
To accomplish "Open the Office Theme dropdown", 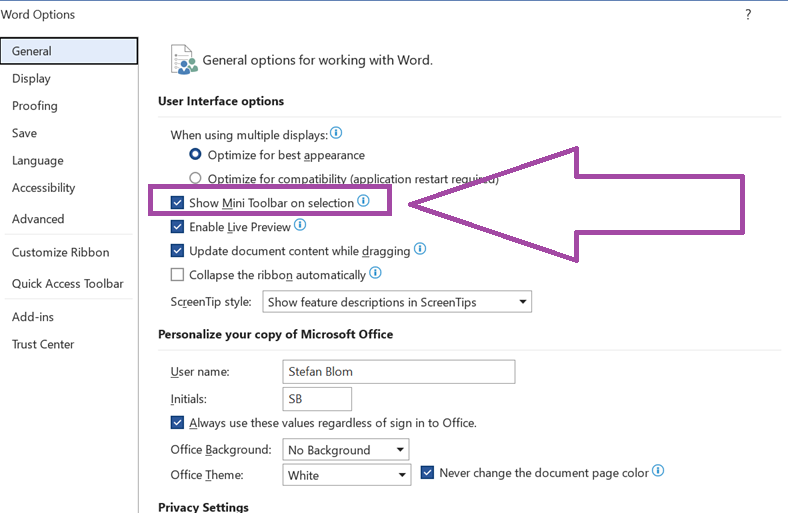I will [347, 475].
